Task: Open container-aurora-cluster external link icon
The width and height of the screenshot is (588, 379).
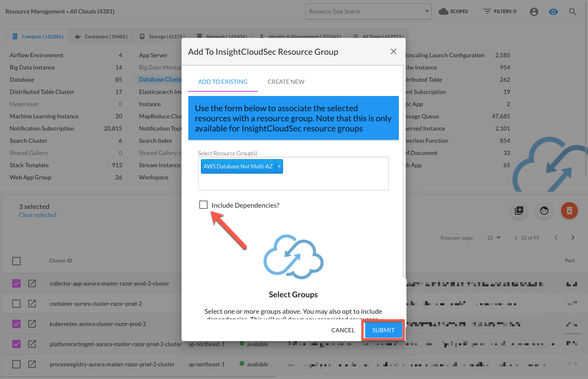Action: (x=32, y=304)
